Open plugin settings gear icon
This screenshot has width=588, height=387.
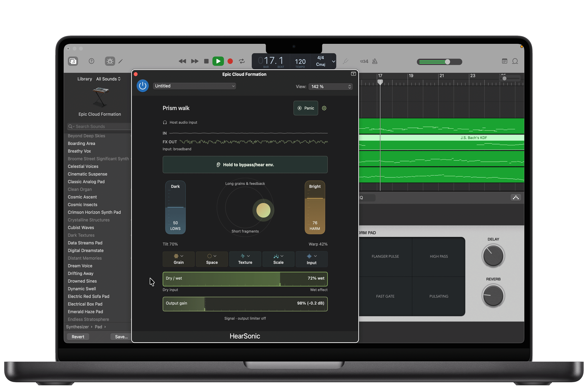pos(324,108)
